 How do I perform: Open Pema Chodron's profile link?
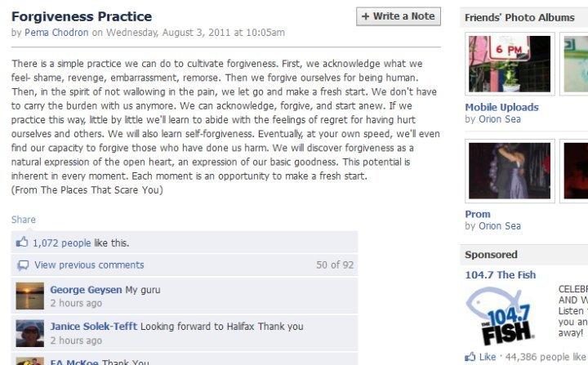56,33
